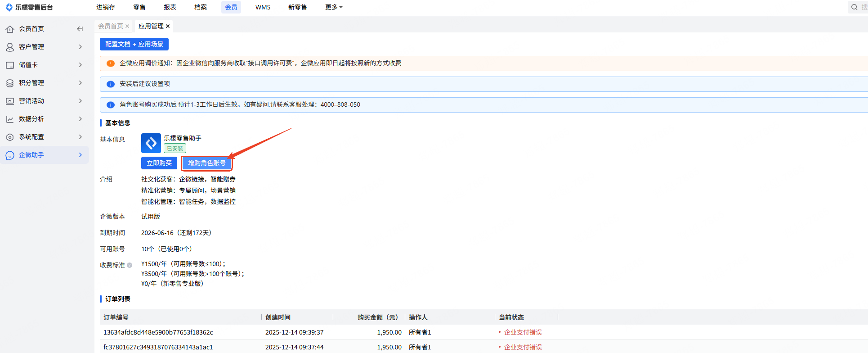Click 企业支付错误 status for 09:39:37 order

tap(523, 332)
